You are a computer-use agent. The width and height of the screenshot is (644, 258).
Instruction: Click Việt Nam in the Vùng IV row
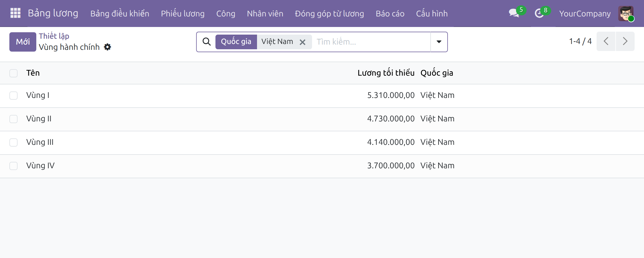[437, 166]
